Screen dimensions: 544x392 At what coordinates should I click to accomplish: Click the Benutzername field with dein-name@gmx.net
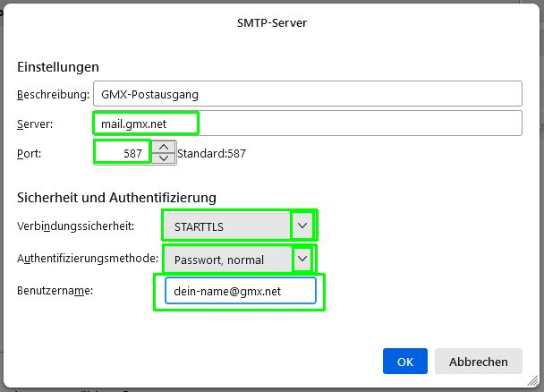240,291
